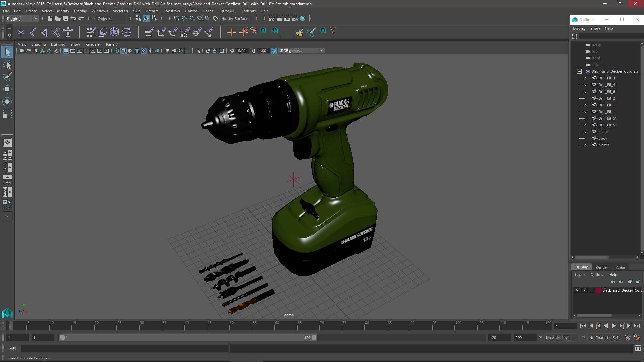Switch to the Render layer tab
The height and width of the screenshot is (362, 644).
click(x=602, y=267)
